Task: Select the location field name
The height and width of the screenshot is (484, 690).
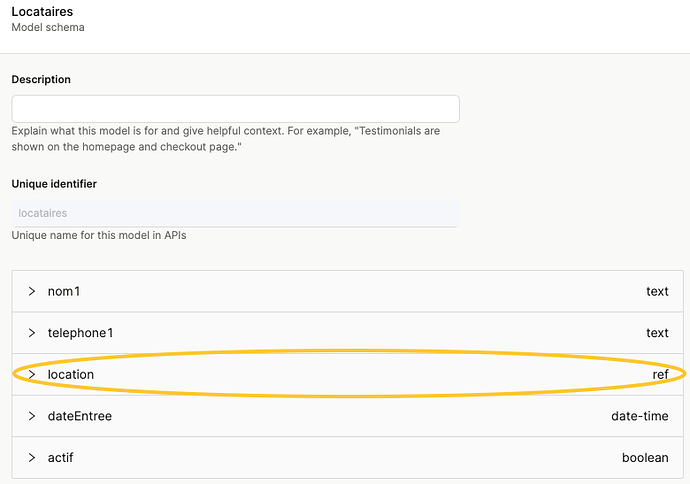Action: click(71, 375)
